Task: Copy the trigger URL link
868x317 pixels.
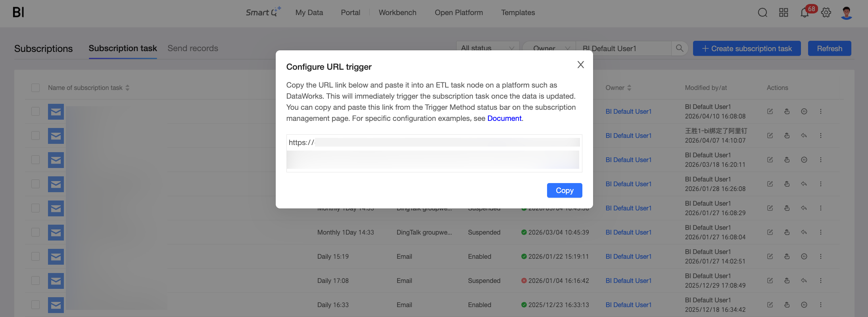Action: pos(565,190)
